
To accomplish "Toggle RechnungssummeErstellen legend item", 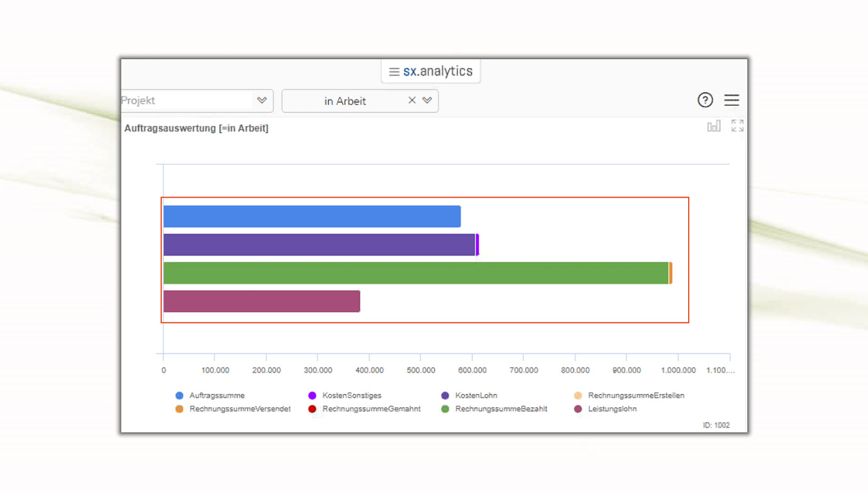I will click(635, 395).
